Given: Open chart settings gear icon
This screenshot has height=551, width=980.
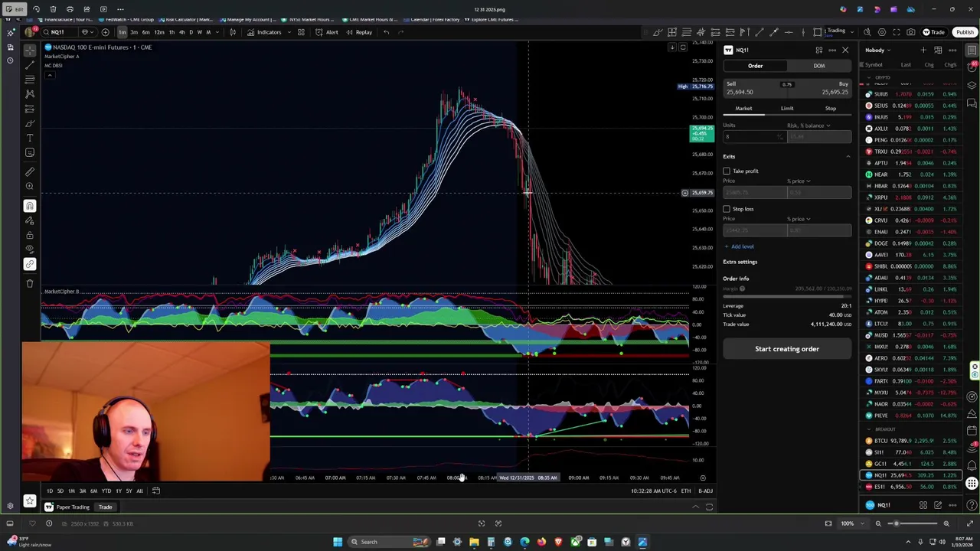Looking at the screenshot, I should coord(882,32).
